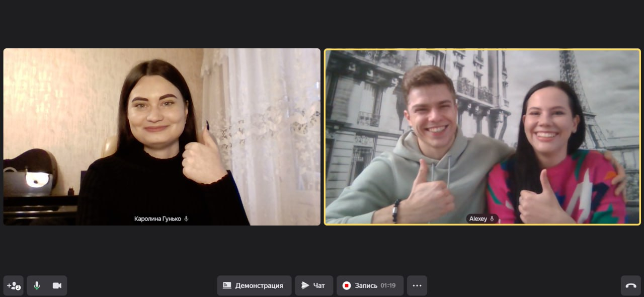Click the 01:19 recording timer

tap(388, 285)
